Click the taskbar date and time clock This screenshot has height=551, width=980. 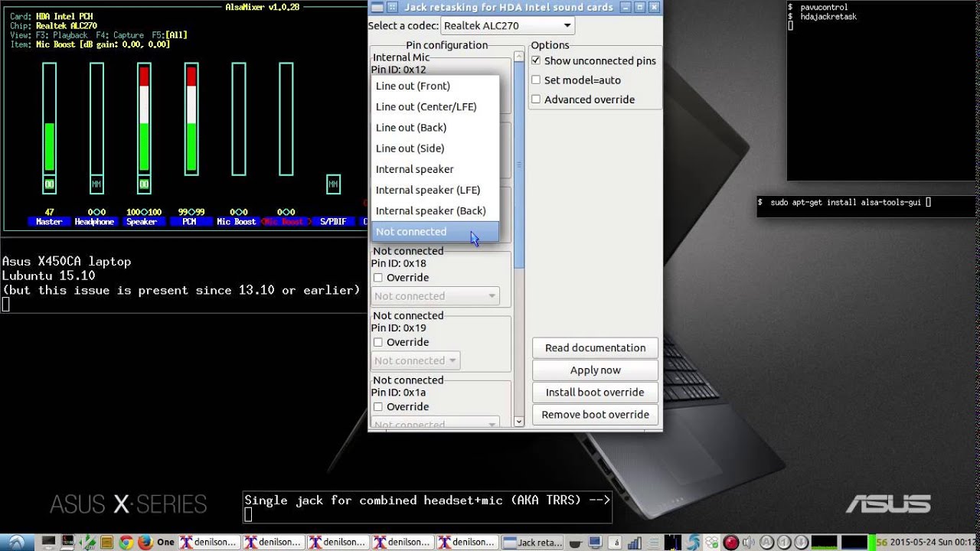pos(934,542)
